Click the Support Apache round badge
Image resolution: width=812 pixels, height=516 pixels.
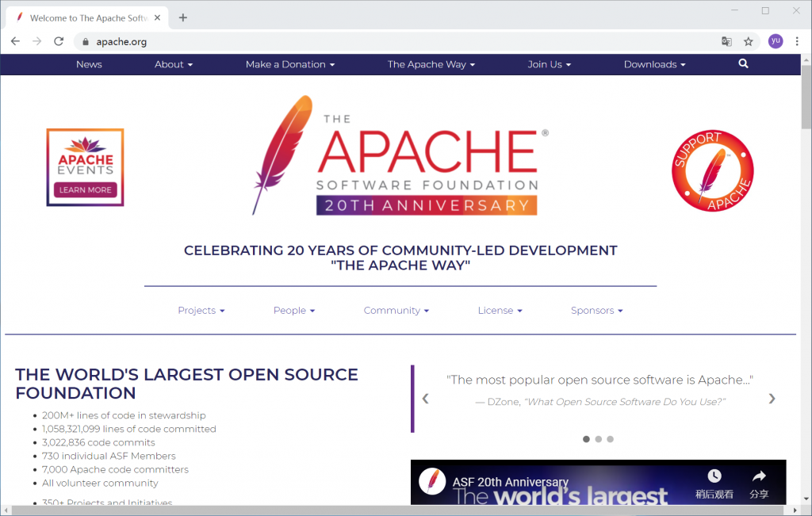pos(712,171)
